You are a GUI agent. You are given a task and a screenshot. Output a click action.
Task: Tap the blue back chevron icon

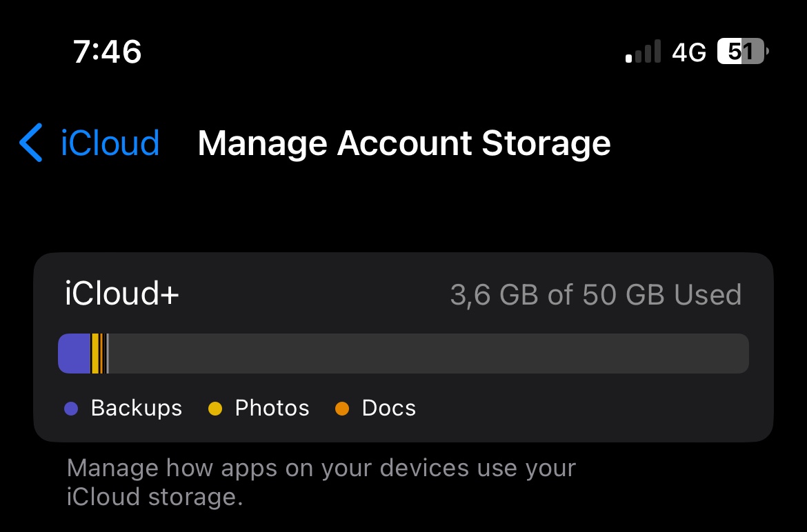coord(31,143)
